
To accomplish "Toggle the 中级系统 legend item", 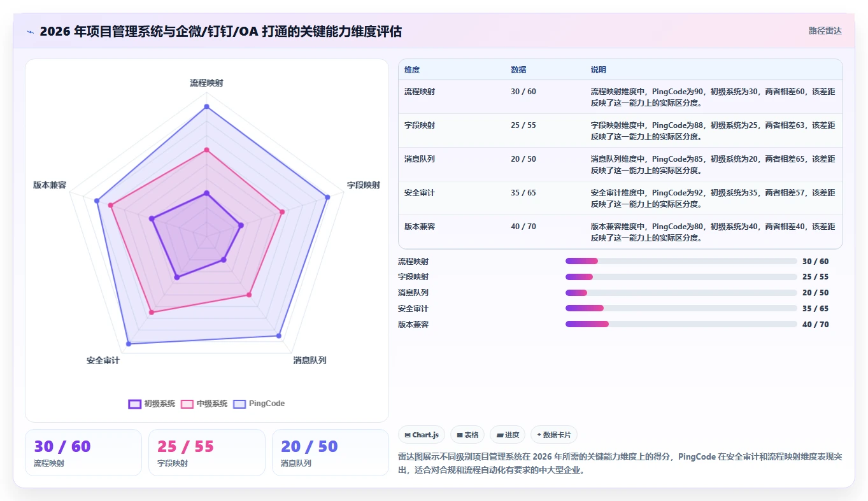I will (x=204, y=404).
